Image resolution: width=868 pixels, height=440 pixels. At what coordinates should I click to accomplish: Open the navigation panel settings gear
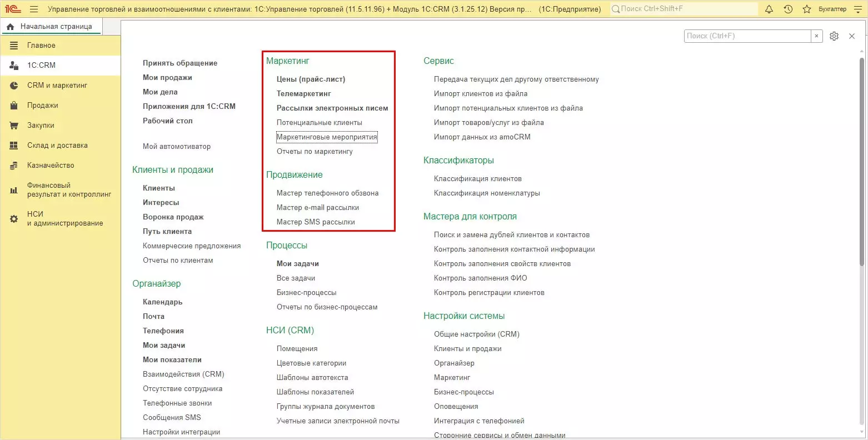(834, 36)
